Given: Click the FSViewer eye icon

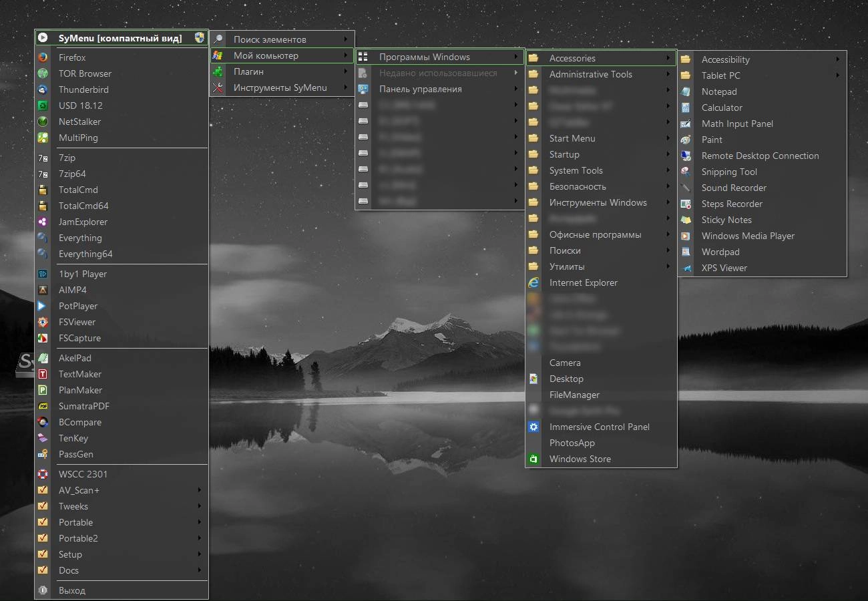Looking at the screenshot, I should pyautogui.click(x=43, y=322).
